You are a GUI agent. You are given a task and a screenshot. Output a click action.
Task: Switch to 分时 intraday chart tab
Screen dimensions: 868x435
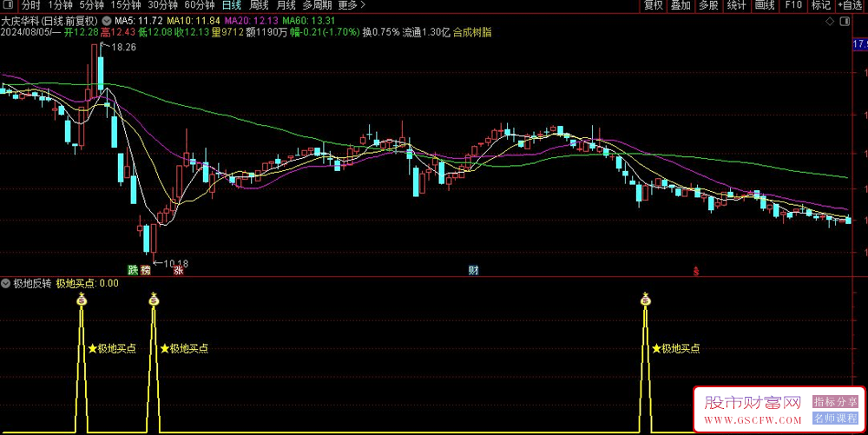[31, 5]
